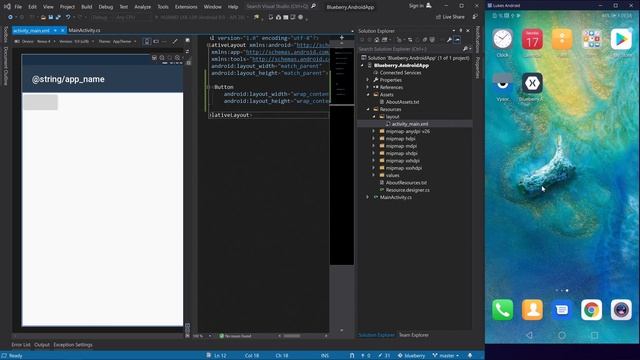Open the File menu

click(x=18, y=7)
